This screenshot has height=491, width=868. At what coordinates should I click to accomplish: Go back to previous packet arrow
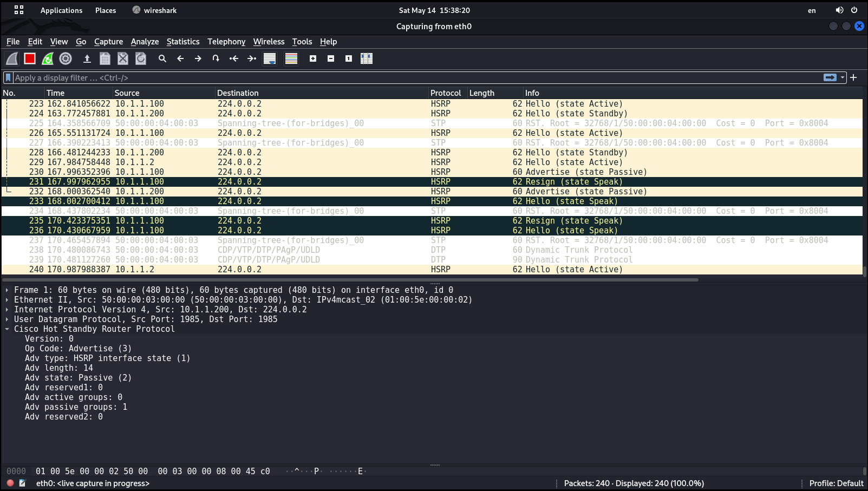tap(180, 58)
